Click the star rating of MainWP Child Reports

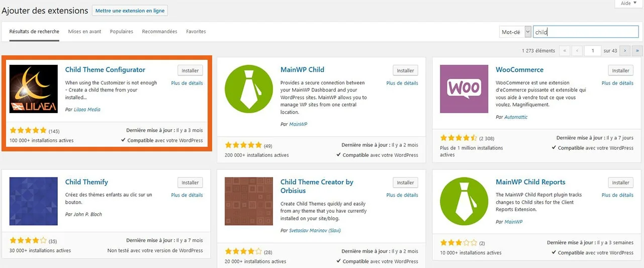[458, 242]
